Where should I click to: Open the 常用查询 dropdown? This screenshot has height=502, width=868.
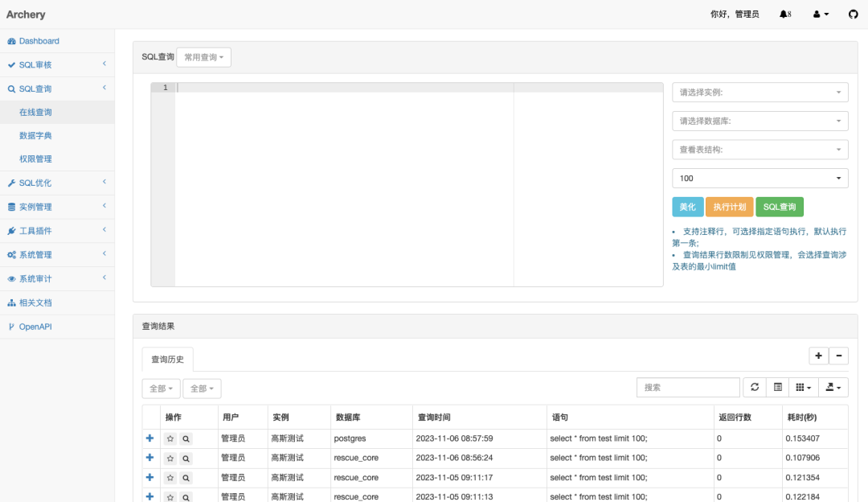[x=203, y=57]
